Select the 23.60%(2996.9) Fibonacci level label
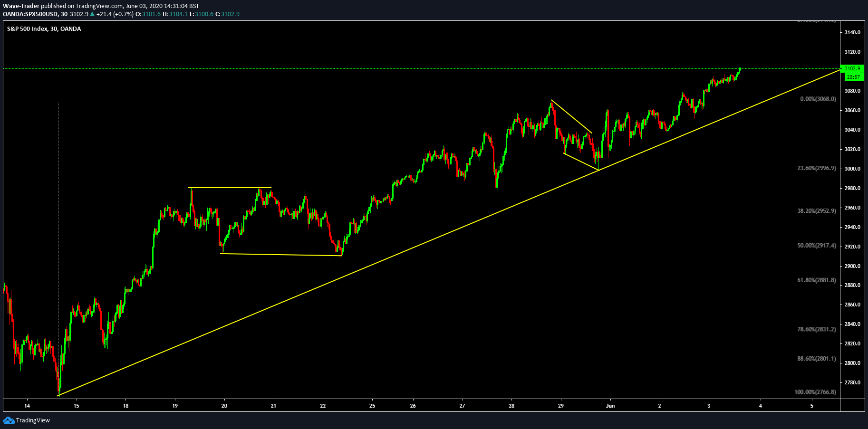Screen dimensions: 868x429 pyautogui.click(x=817, y=168)
